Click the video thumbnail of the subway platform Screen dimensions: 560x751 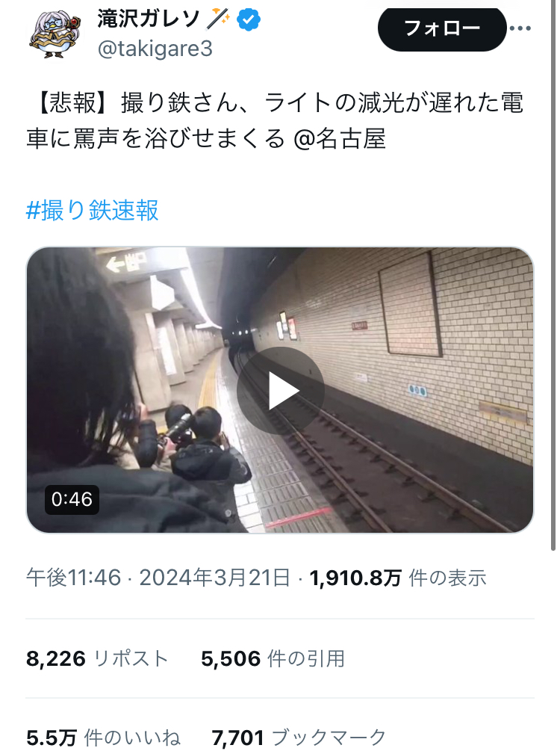pyautogui.click(x=280, y=390)
